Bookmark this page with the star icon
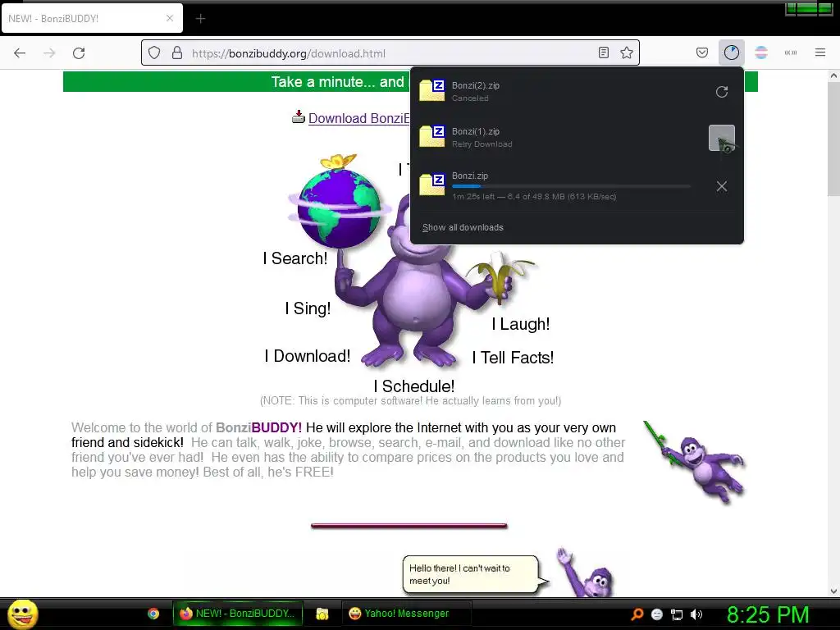Viewport: 840px width, 630px height. [x=627, y=52]
